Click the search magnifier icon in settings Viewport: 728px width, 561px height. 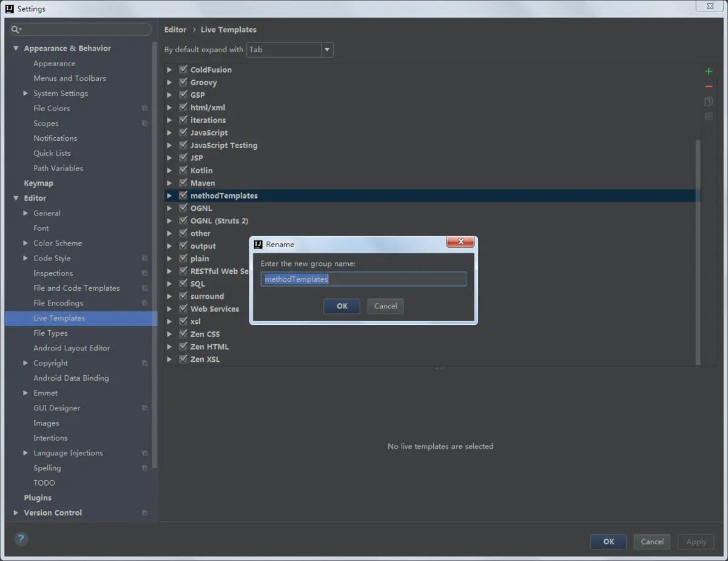[16, 29]
